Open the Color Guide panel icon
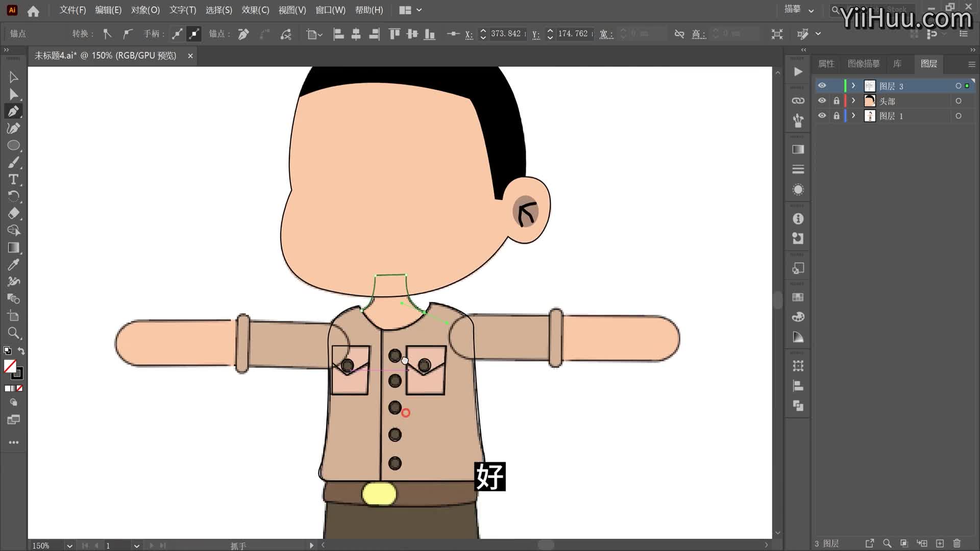The image size is (980, 551). coord(798,337)
